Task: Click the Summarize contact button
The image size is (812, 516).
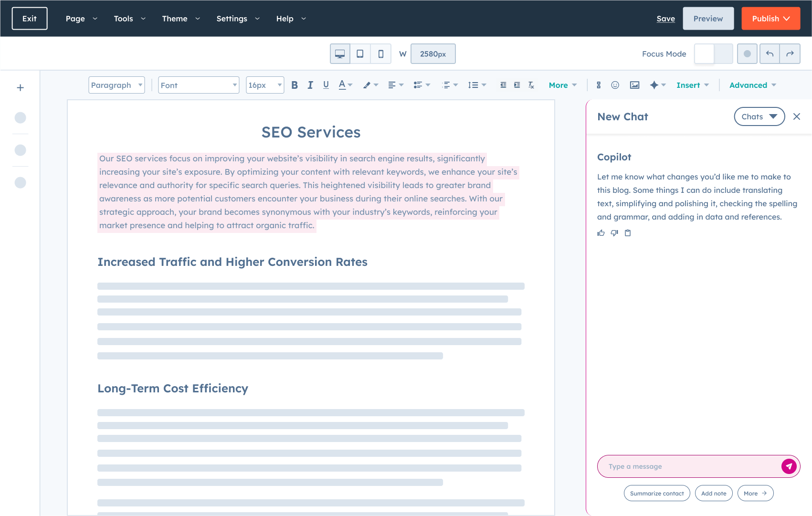Action: [x=657, y=493]
